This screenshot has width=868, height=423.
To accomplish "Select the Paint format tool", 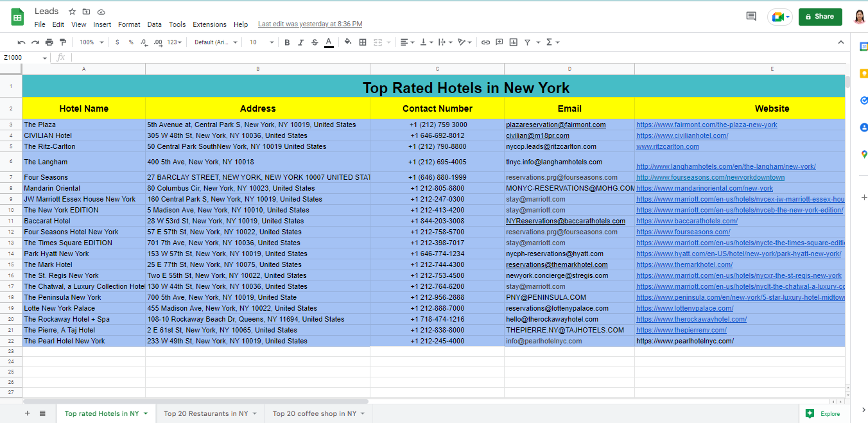I will (63, 42).
